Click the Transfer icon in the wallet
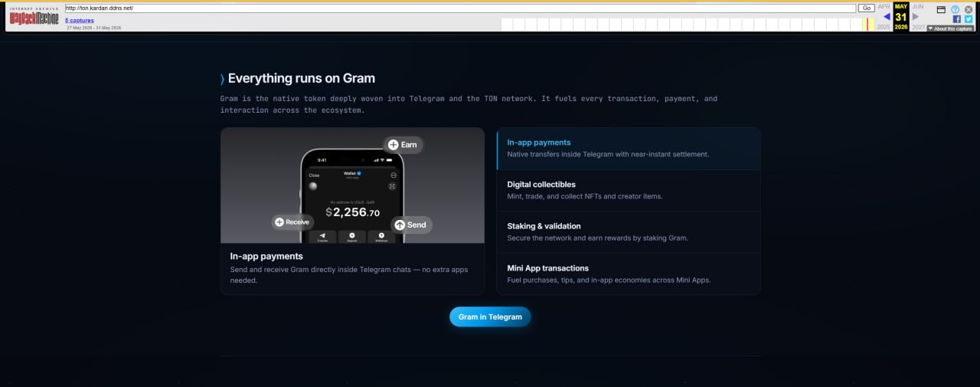Screen dimensions: 980x387 pyautogui.click(x=322, y=237)
